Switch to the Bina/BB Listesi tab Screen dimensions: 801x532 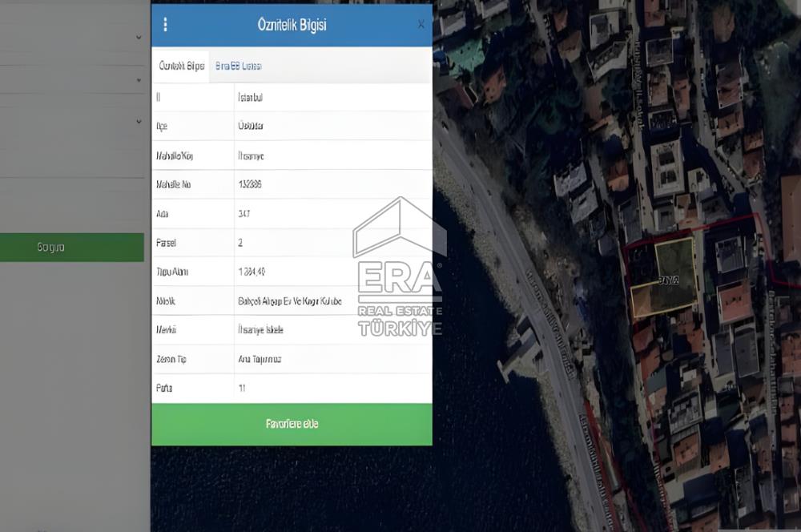pyautogui.click(x=239, y=66)
